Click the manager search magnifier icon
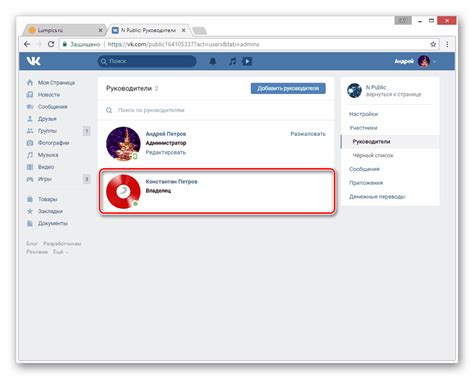This screenshot has height=379, width=474. tap(109, 110)
